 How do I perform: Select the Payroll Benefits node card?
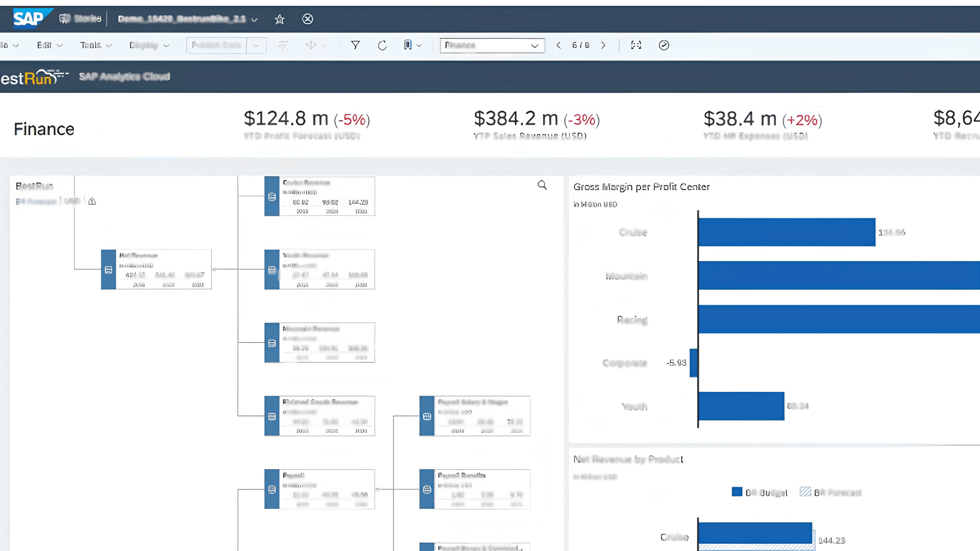point(475,489)
